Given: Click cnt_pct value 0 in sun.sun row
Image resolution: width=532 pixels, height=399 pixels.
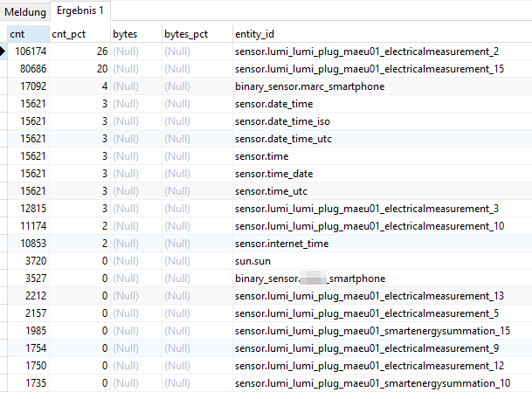Looking at the screenshot, I should pyautogui.click(x=79, y=261).
